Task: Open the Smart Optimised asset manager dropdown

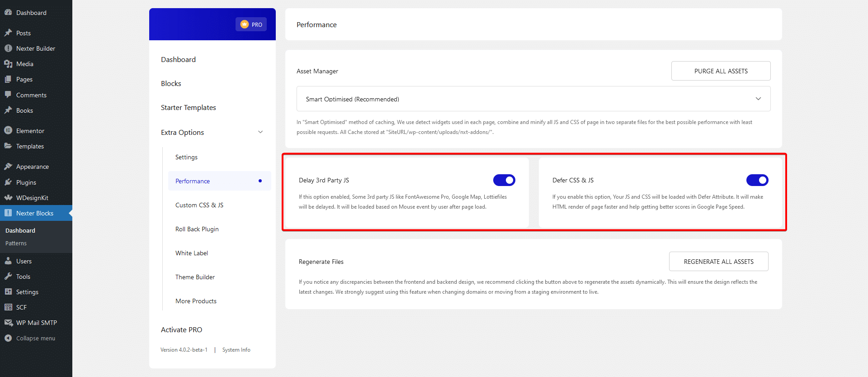Action: pyautogui.click(x=533, y=99)
